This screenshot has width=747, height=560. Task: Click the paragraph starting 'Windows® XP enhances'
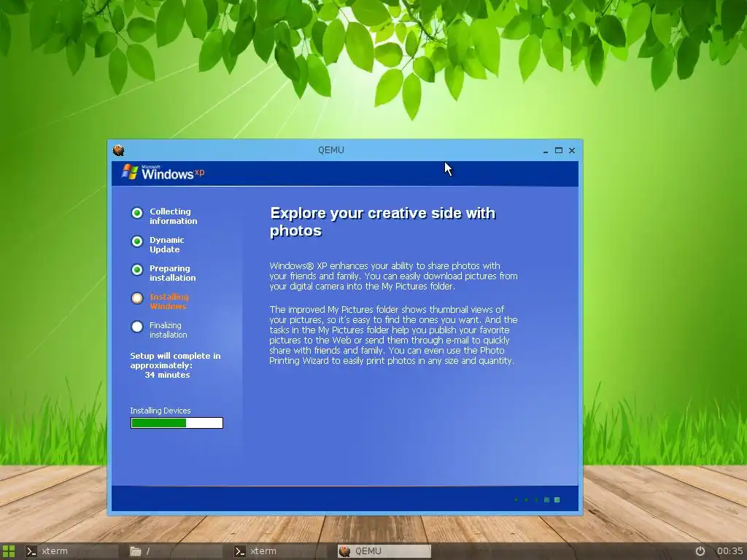(393, 276)
